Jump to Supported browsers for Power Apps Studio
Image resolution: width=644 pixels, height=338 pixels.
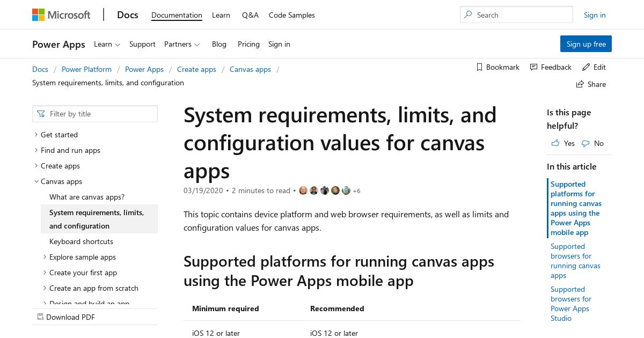pos(571,304)
